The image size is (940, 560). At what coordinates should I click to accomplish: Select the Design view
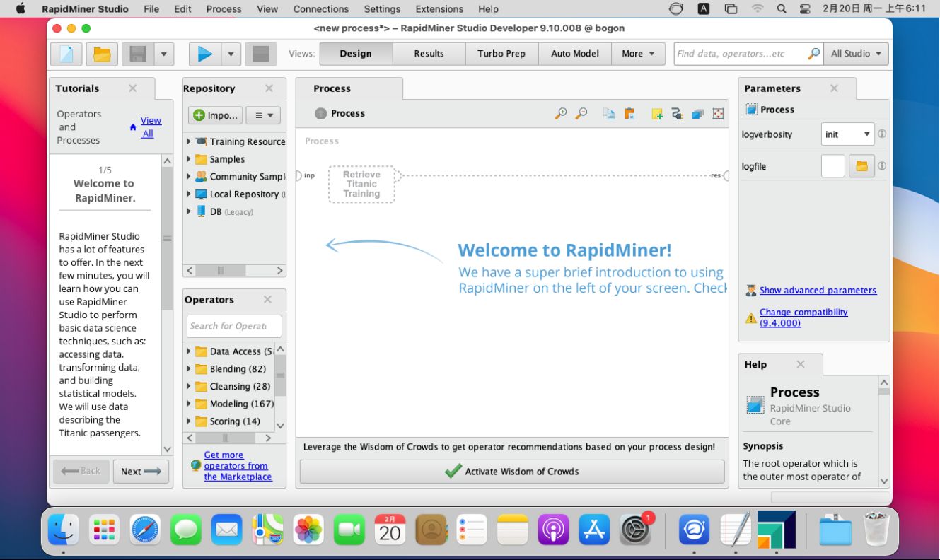[x=356, y=54]
